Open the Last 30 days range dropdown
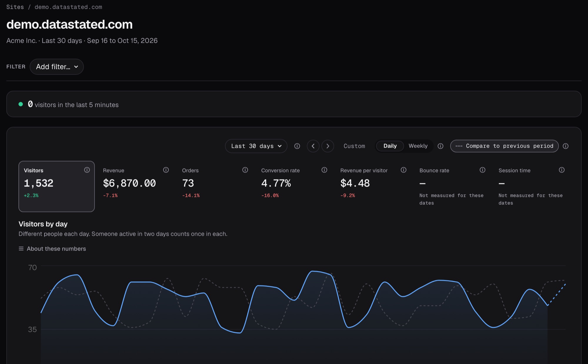 256,146
